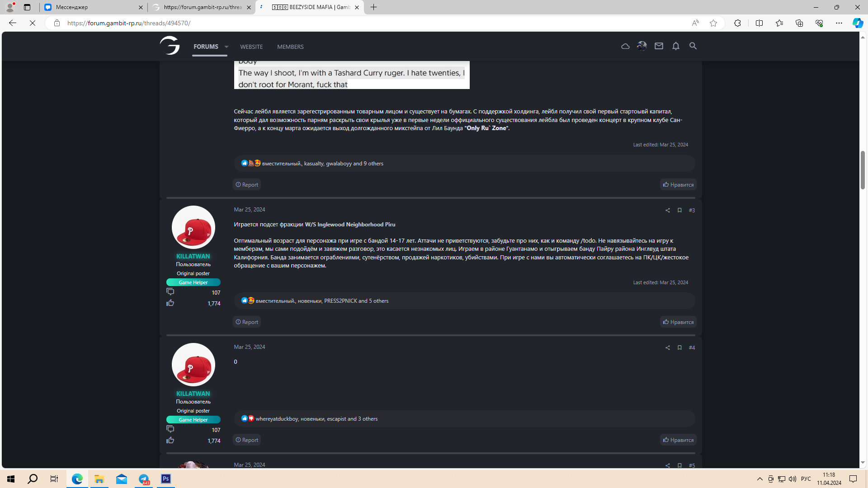Image resolution: width=868 pixels, height=488 pixels.
Task: Click the cloud icon in forum header
Action: point(625,46)
